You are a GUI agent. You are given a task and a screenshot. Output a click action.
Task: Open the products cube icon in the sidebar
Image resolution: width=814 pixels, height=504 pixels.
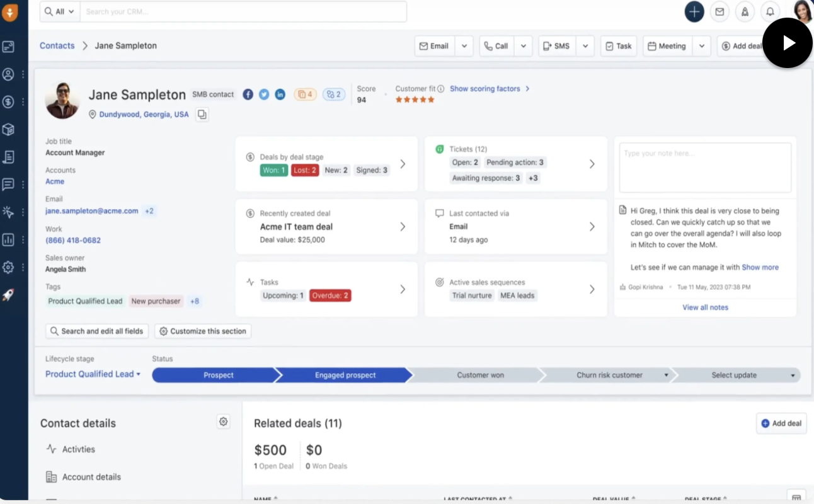point(8,129)
